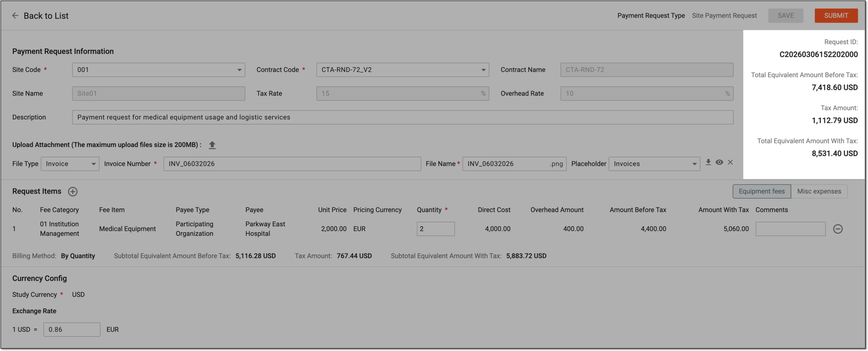The width and height of the screenshot is (868, 351).
Task: Click the subtotal tax amount 767.44 USD
Action: tap(354, 256)
